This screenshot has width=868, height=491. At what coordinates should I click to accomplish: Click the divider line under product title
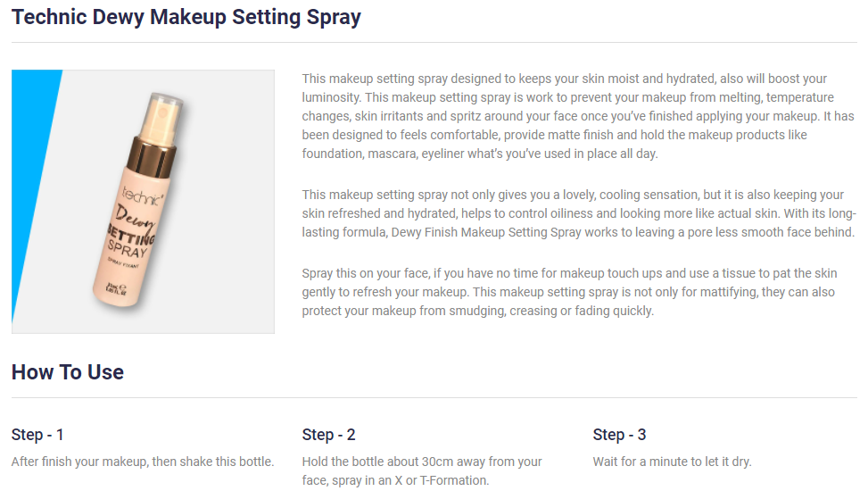[434, 42]
